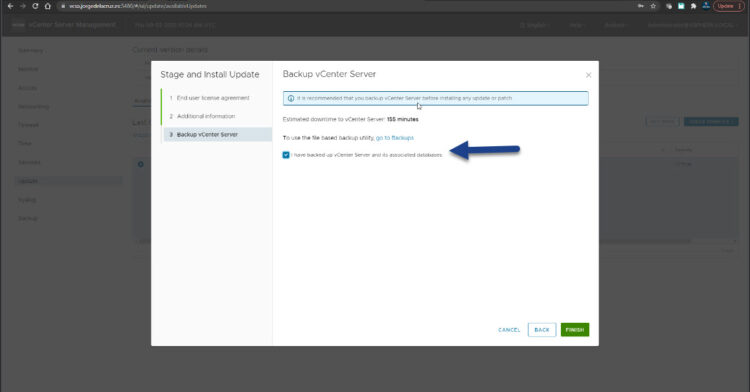Open Update in the vCenter sidebar
This screenshot has height=392, width=750.
(68, 181)
